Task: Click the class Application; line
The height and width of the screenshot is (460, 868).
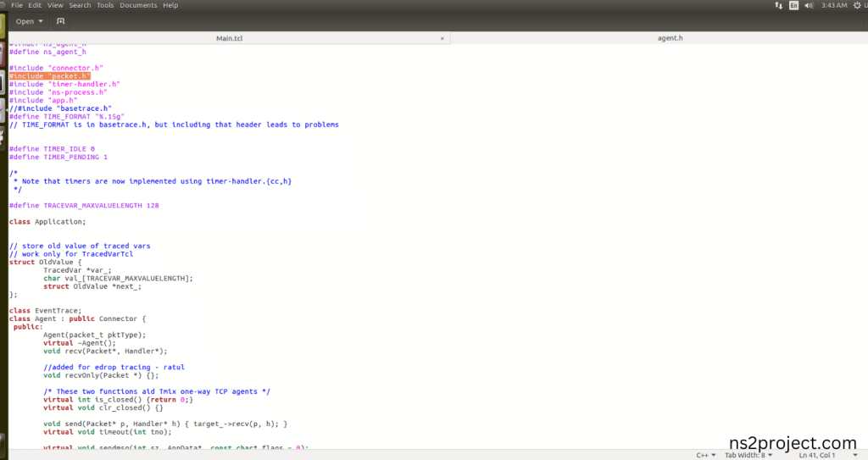Action: pos(47,221)
